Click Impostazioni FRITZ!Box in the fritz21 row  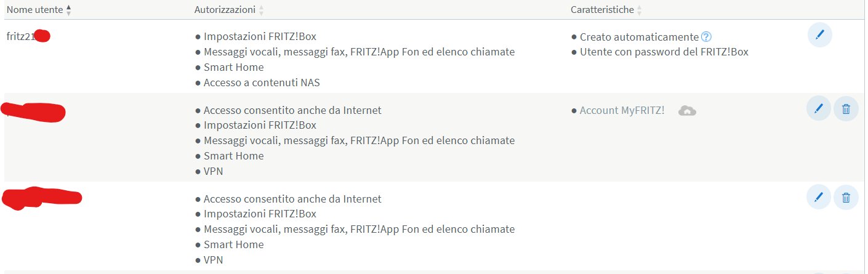point(259,37)
